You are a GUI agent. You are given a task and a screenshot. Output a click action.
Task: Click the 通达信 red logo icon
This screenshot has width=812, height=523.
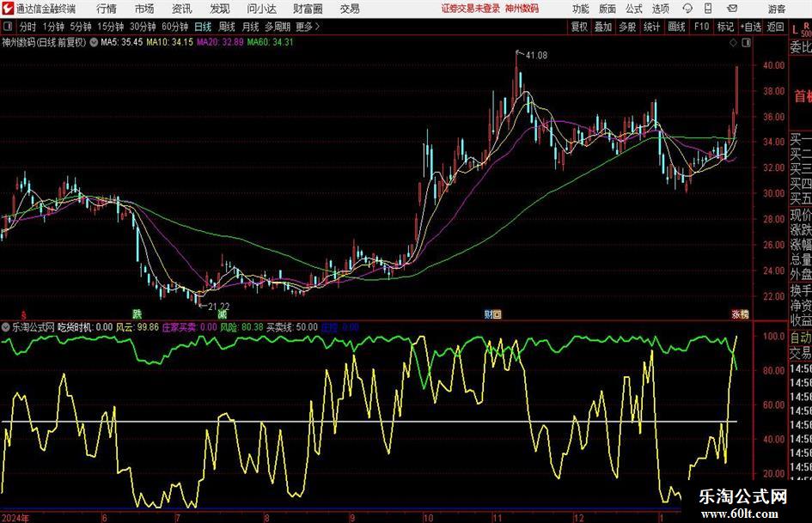[x=7, y=9]
